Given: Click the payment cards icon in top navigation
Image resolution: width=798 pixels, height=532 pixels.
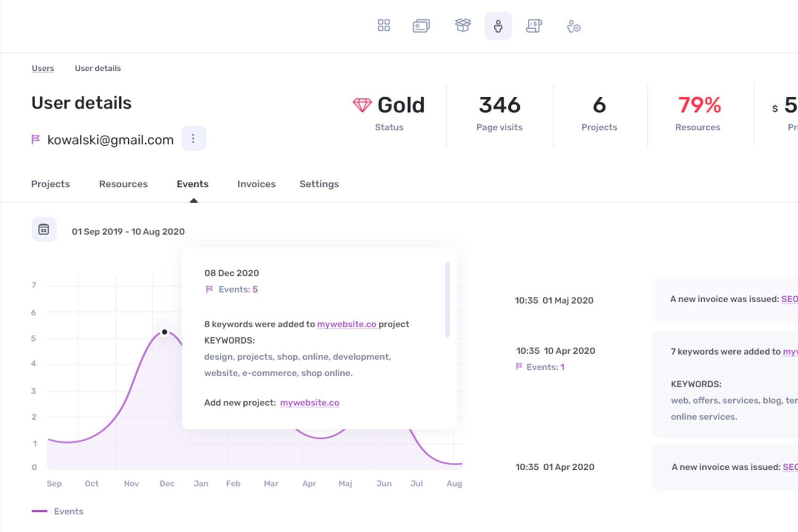Looking at the screenshot, I should (421, 26).
